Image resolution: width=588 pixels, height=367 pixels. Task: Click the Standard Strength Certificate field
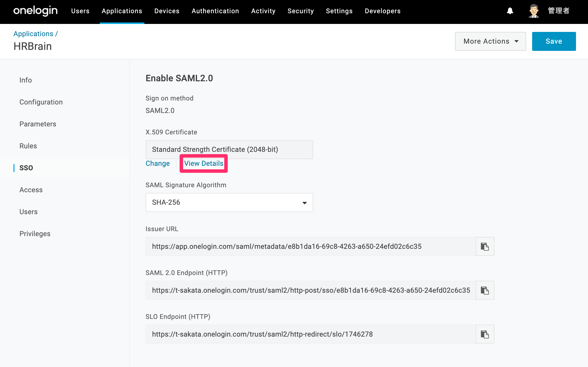(229, 150)
